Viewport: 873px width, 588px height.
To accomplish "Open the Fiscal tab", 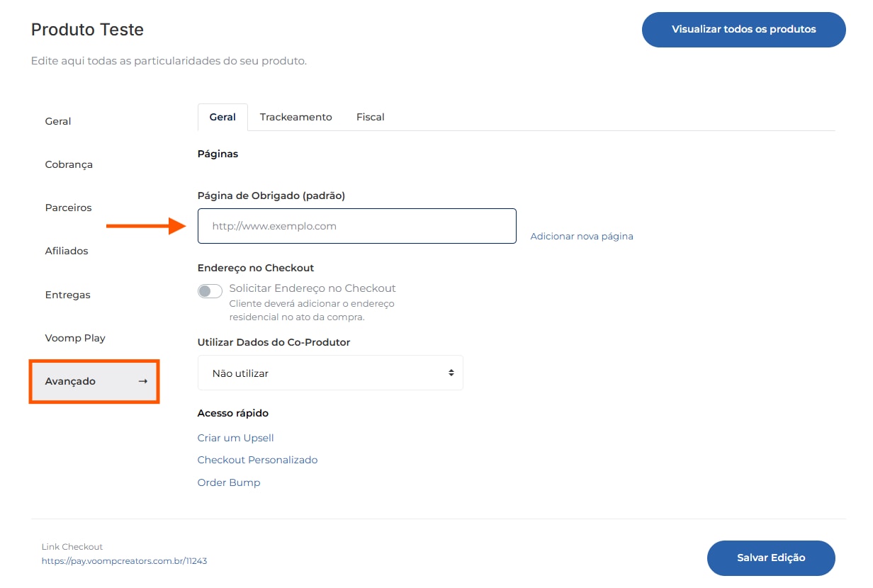I will coord(370,117).
